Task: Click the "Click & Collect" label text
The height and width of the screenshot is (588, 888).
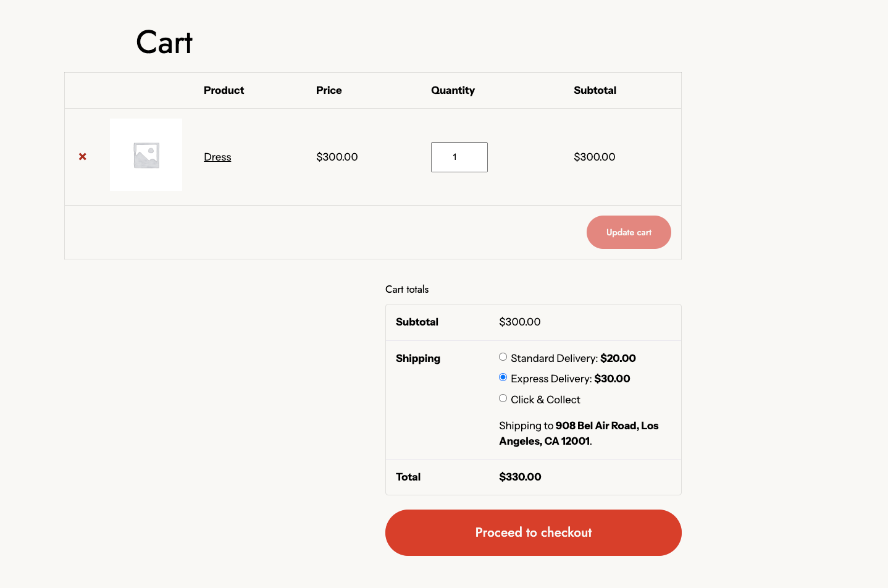Action: (545, 400)
